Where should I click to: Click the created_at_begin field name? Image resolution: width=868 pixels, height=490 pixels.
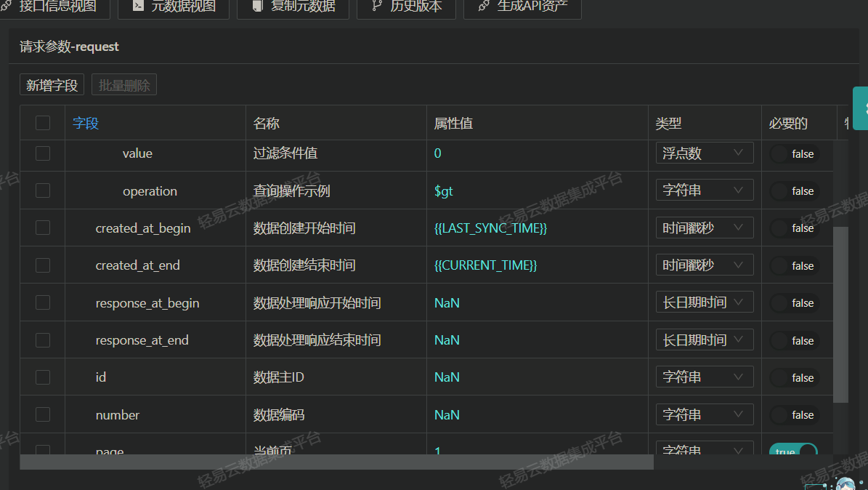pyautogui.click(x=143, y=228)
